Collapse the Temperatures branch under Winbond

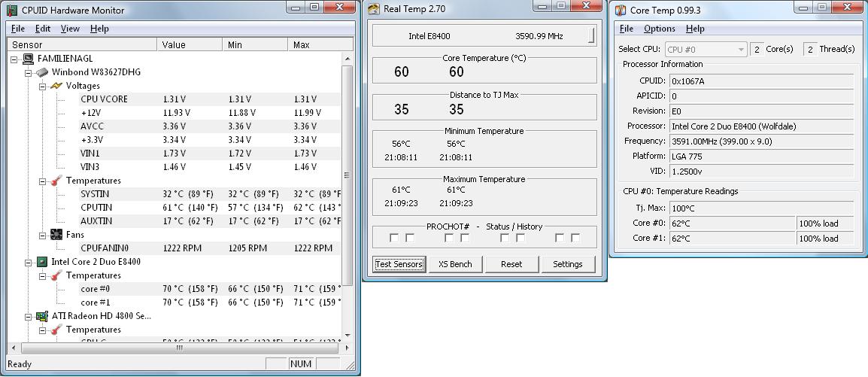coord(43,181)
